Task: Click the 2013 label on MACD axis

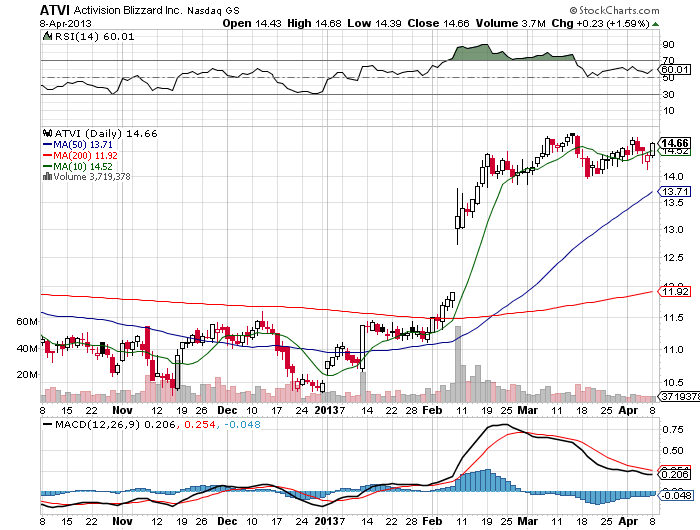Action: click(x=326, y=521)
